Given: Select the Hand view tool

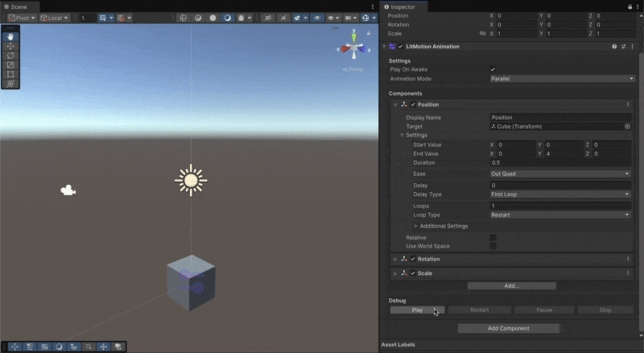Looking at the screenshot, I should [x=10, y=36].
